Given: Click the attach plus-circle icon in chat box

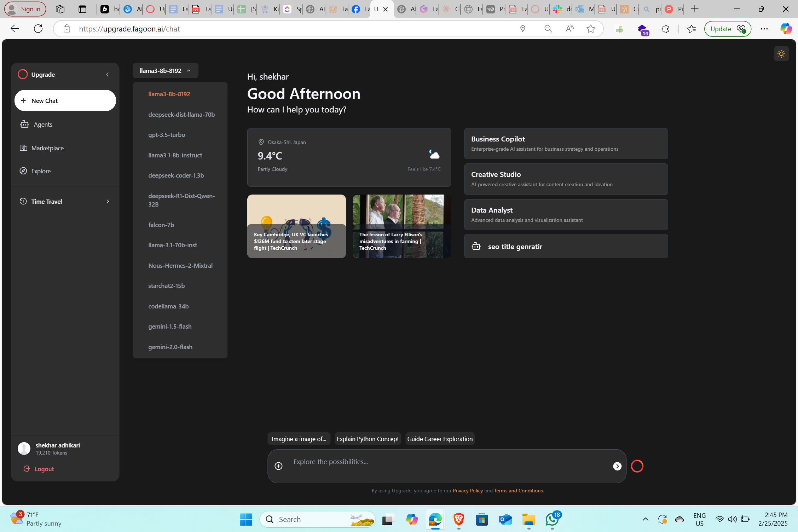Looking at the screenshot, I should pos(278,466).
